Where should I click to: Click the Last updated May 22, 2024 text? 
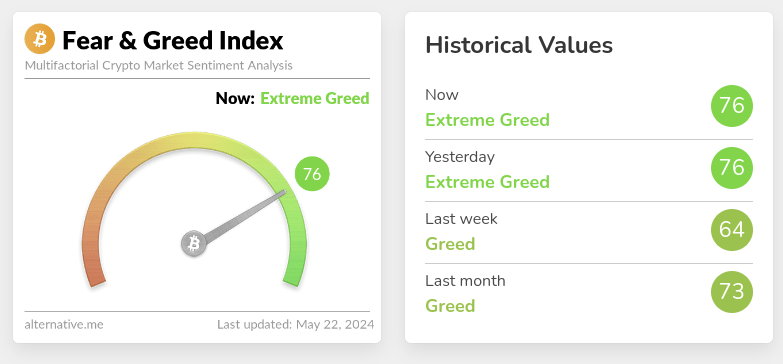point(295,325)
